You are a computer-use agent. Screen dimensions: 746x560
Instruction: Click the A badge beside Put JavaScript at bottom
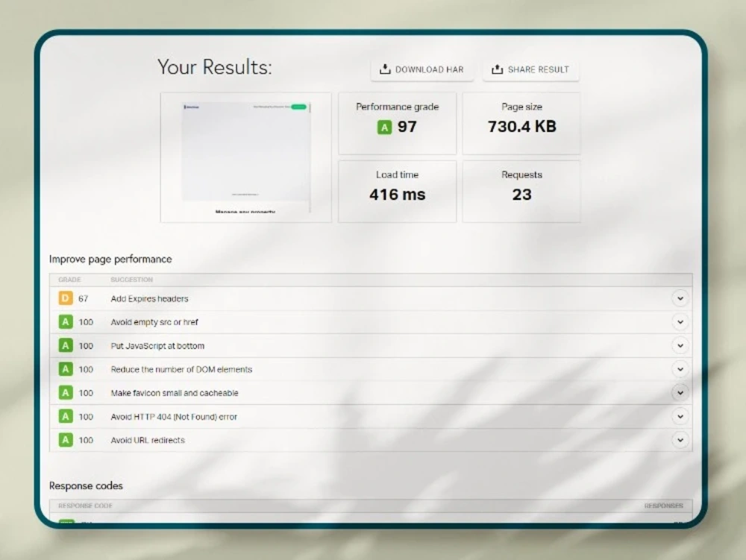pos(66,345)
